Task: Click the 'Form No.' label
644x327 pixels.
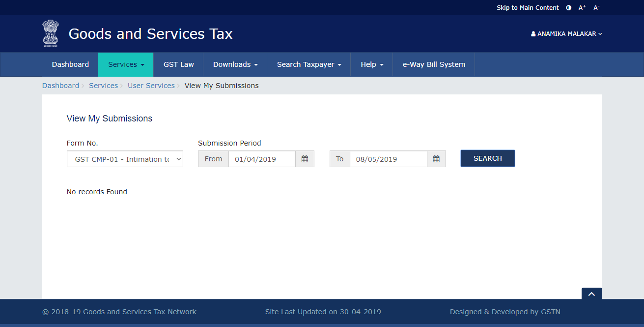Action: click(83, 143)
